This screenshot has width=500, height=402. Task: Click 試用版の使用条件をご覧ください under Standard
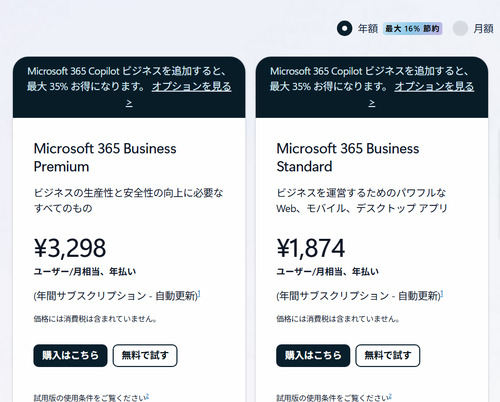(332, 398)
